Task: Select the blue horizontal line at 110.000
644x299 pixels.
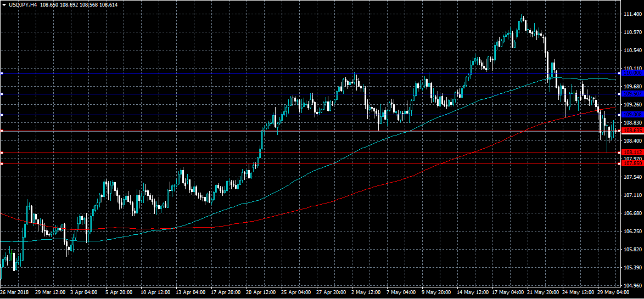Action: (310, 74)
